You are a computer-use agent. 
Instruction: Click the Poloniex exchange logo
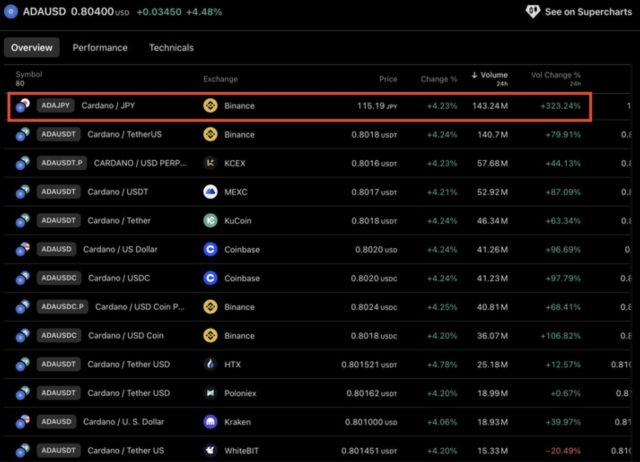tap(211, 393)
